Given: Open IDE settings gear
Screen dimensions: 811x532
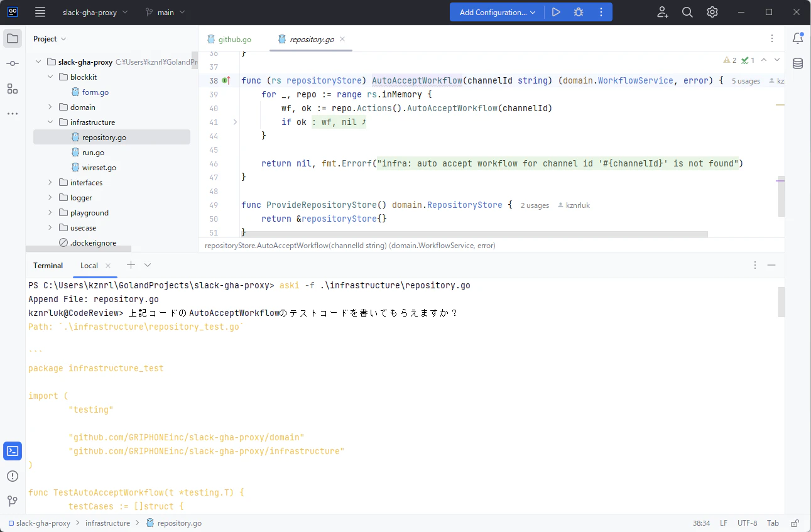Looking at the screenshot, I should (x=712, y=12).
